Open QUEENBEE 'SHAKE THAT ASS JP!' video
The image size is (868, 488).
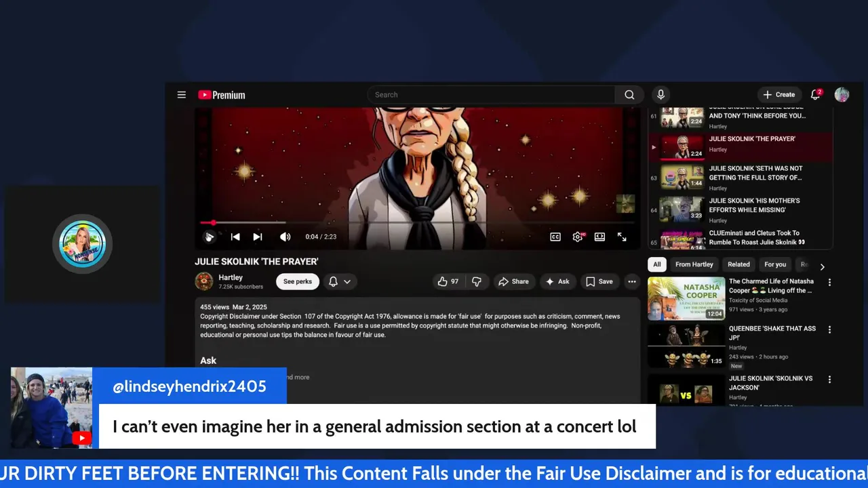(x=738, y=346)
